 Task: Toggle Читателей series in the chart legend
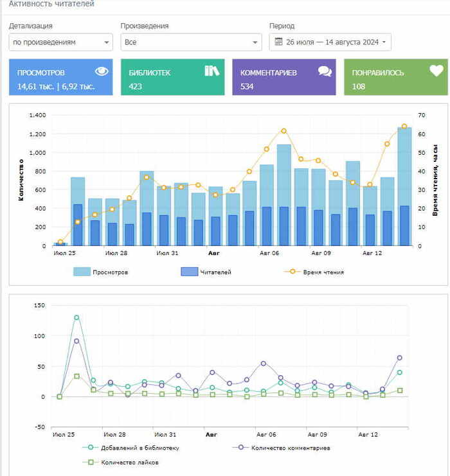206,272
